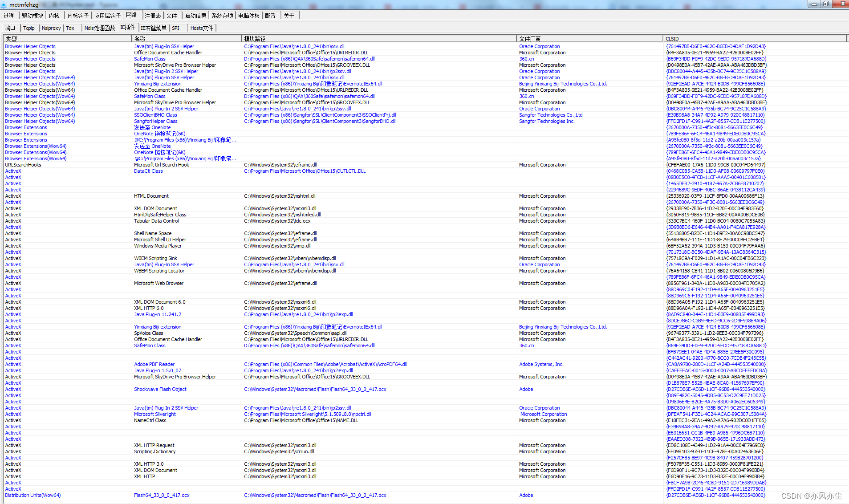849x504 pixels.
Task: Click the AcroPDF64.dll module path
Action: tap(325, 364)
